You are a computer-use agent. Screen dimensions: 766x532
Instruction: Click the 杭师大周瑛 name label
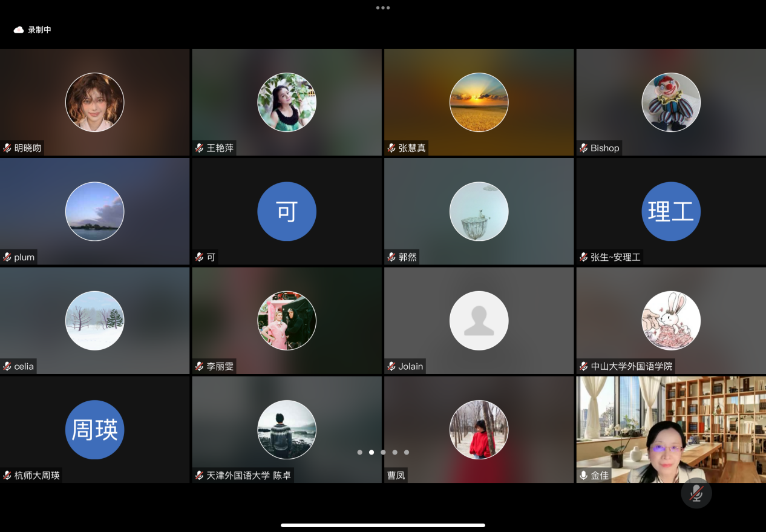pyautogui.click(x=37, y=475)
